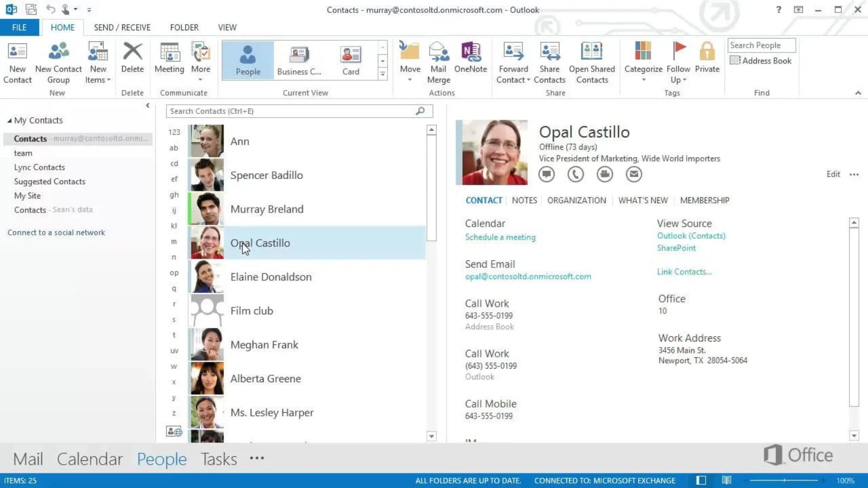Select Elaine Donaldson in contact list
This screenshot has width=868, height=488.
pyautogui.click(x=307, y=277)
